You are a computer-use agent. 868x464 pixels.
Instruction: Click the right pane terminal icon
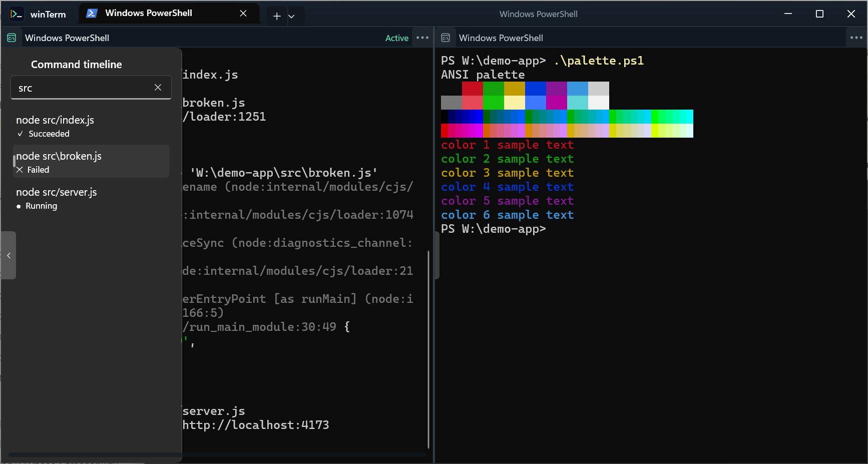tap(446, 38)
